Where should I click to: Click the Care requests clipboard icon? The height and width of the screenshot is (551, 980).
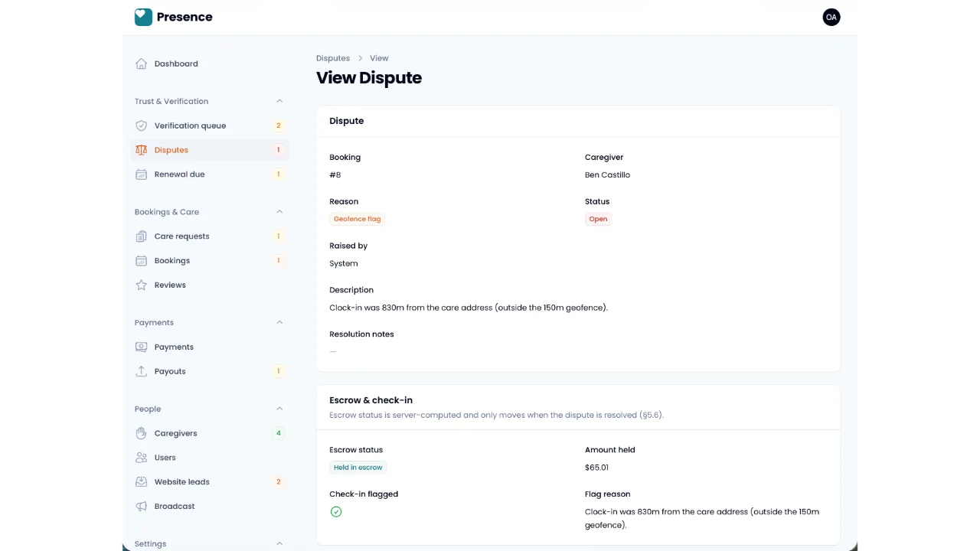141,236
